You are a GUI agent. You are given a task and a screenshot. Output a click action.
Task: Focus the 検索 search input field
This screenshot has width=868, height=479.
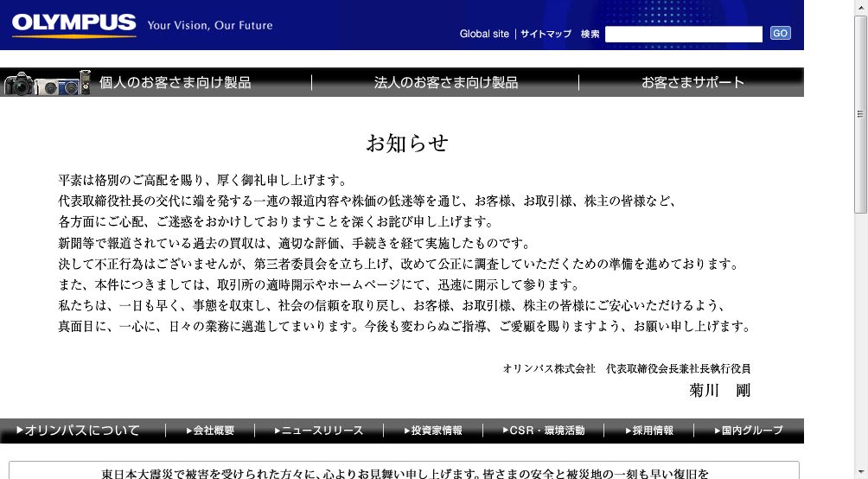[x=684, y=34]
